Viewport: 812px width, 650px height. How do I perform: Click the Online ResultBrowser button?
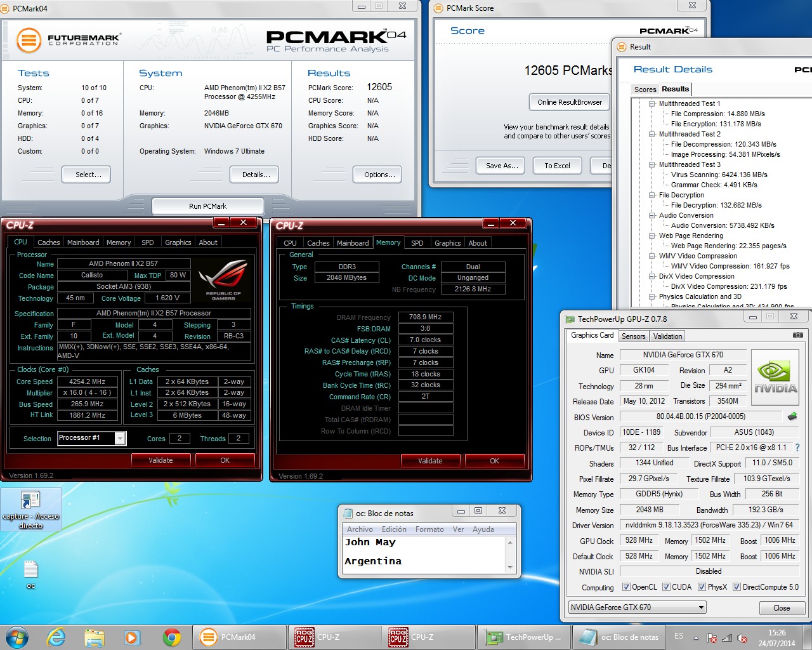click(570, 102)
